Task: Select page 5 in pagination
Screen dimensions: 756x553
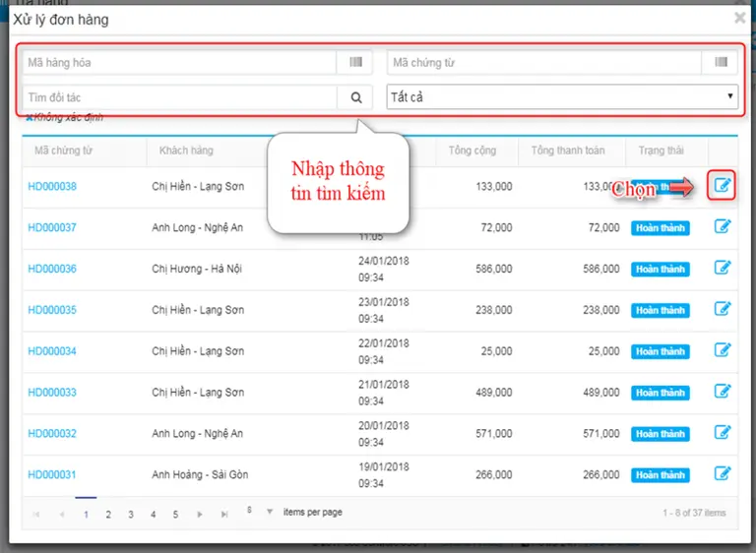Action: (175, 515)
